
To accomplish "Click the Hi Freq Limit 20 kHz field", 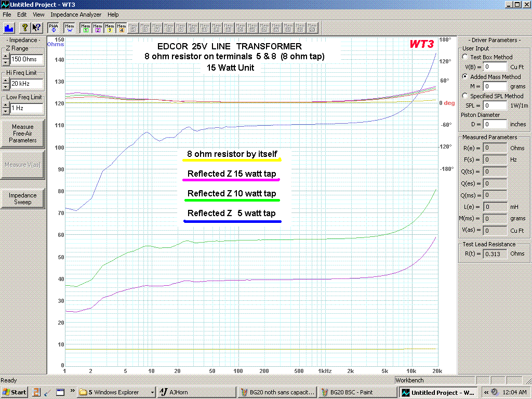I will (x=27, y=84).
